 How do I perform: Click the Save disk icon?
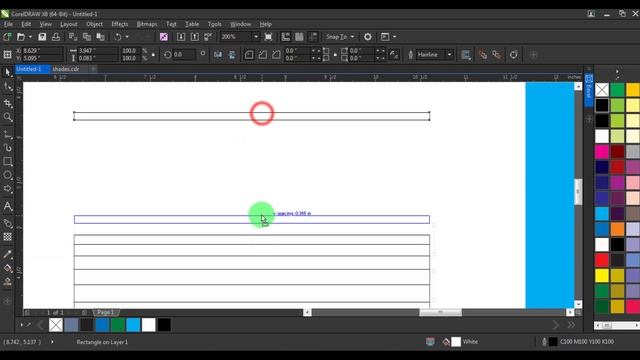pyautogui.click(x=42, y=37)
